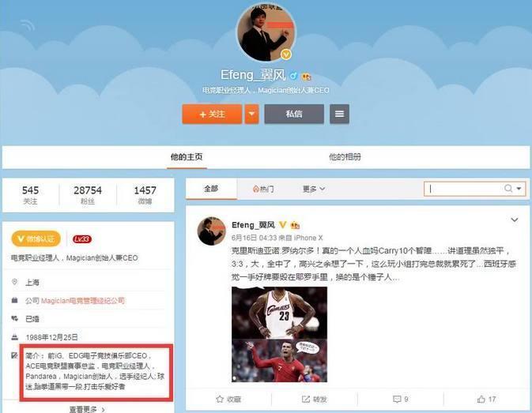Repost using the 转发 icon
Image resolution: width=532 pixels, height=413 pixels.
click(x=314, y=400)
